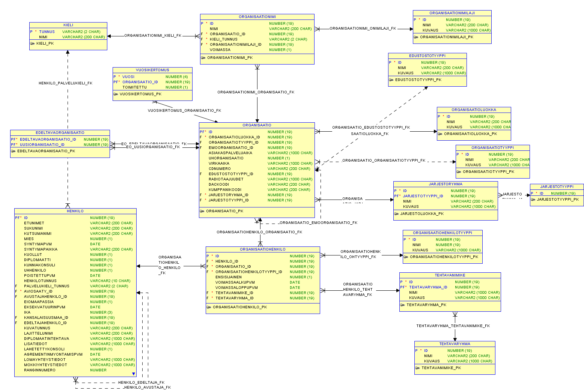This screenshot has height=392, width=584.
Task: Select the ORGANISAATIONIMILAJI table header
Action: (x=452, y=13)
